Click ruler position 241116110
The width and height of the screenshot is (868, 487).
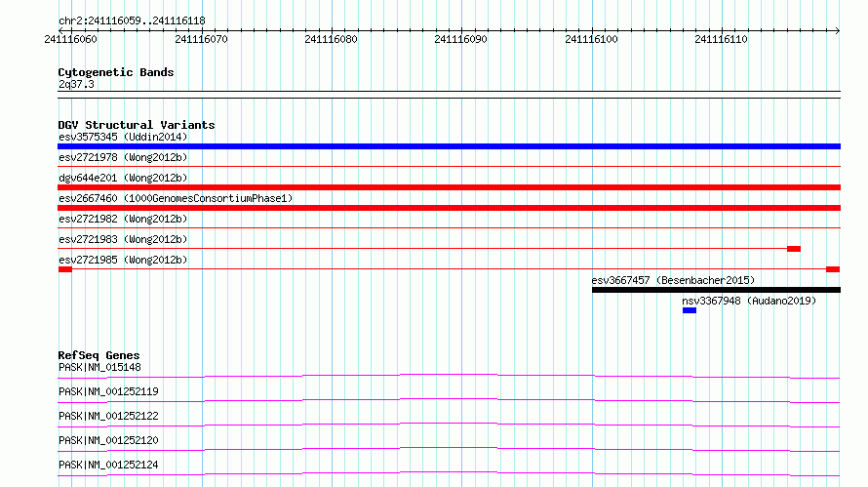click(x=722, y=39)
